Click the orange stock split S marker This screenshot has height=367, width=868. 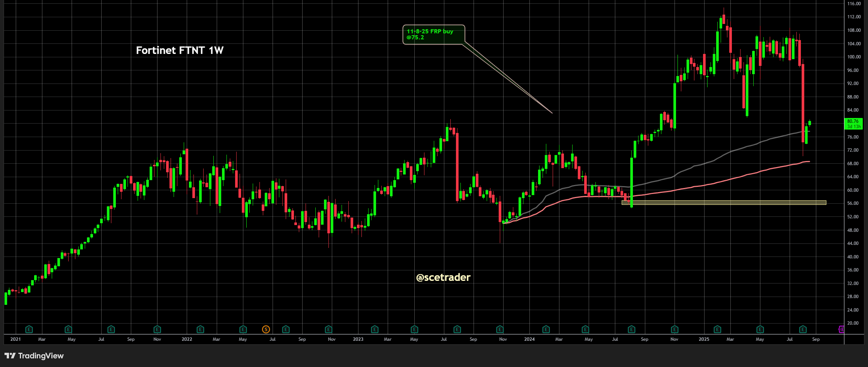[266, 330]
